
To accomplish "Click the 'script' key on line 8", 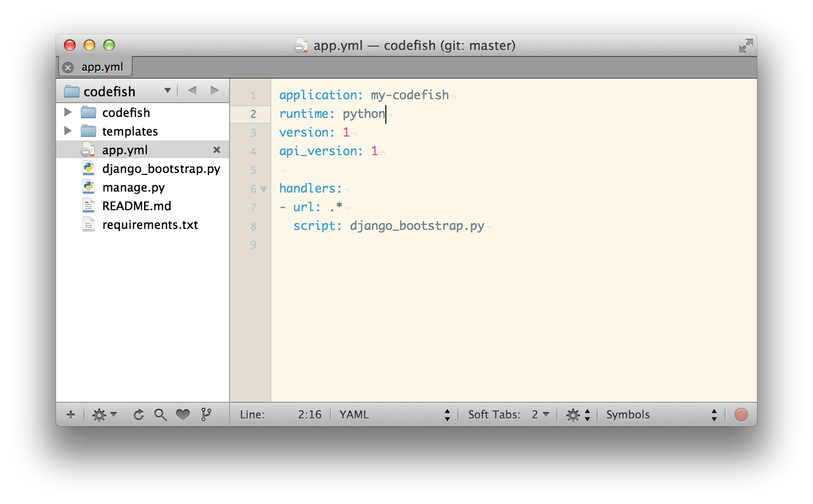I will pyautogui.click(x=314, y=225).
